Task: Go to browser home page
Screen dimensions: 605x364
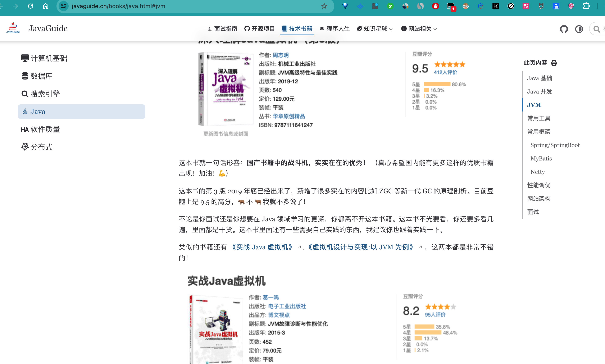Action: coord(46,6)
